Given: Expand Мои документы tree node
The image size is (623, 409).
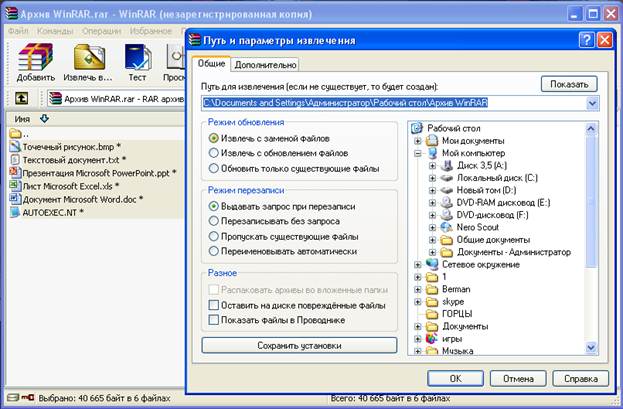Looking at the screenshot, I should [418, 141].
